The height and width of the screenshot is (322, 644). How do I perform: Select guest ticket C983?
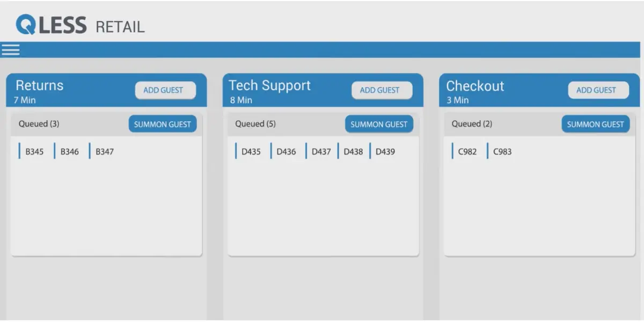[500, 151]
